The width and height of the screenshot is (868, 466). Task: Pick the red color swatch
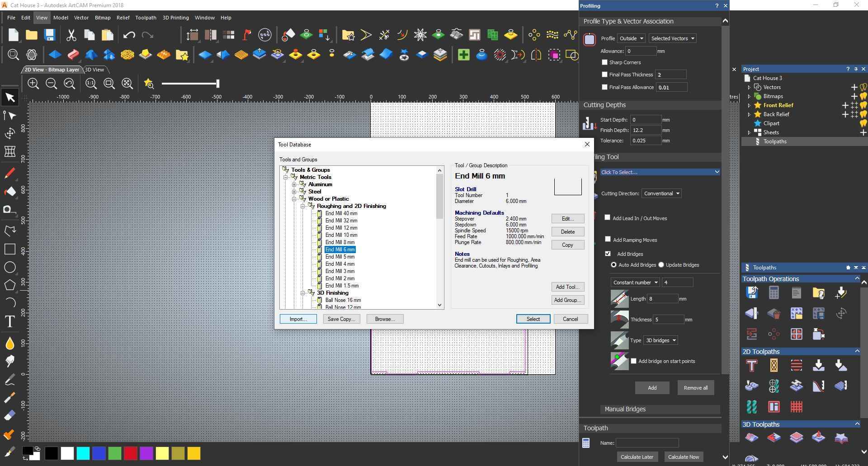[131, 453]
